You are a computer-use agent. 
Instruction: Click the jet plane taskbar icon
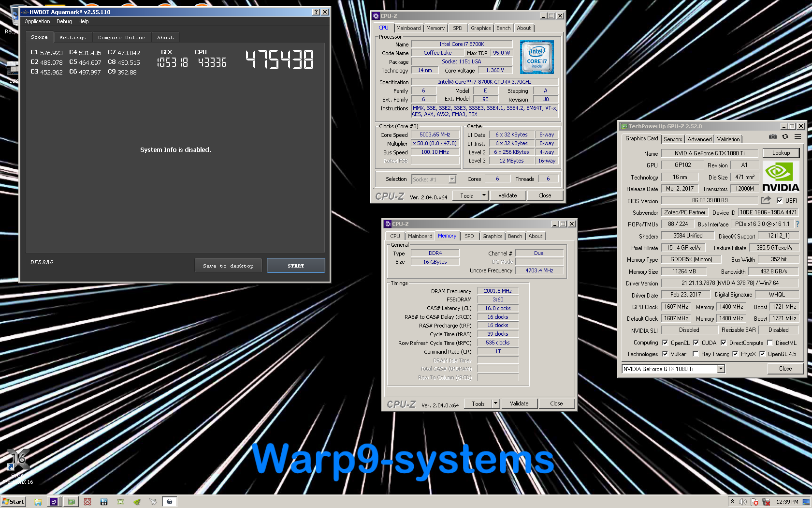(153, 502)
